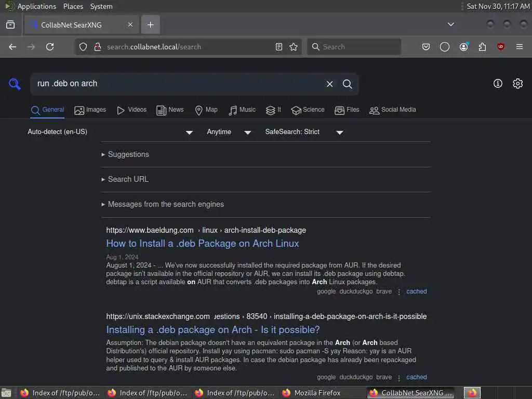The height and width of the screenshot is (399, 532).
Task: Click brave engine label under stackexchange result
Action: pos(384,377)
